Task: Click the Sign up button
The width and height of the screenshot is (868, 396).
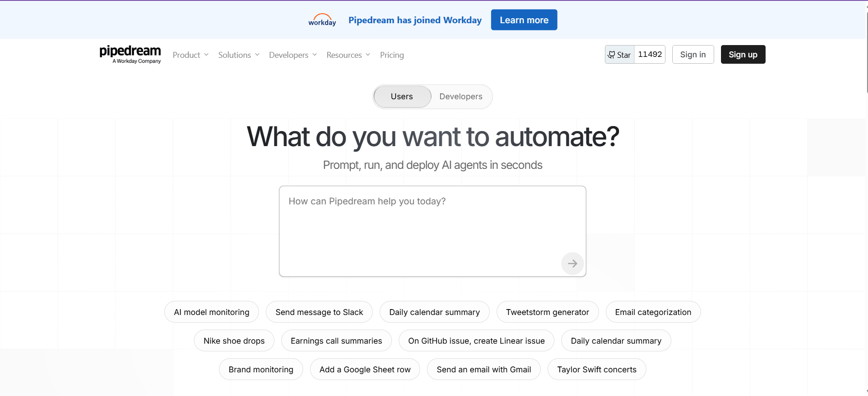Action: click(x=743, y=55)
